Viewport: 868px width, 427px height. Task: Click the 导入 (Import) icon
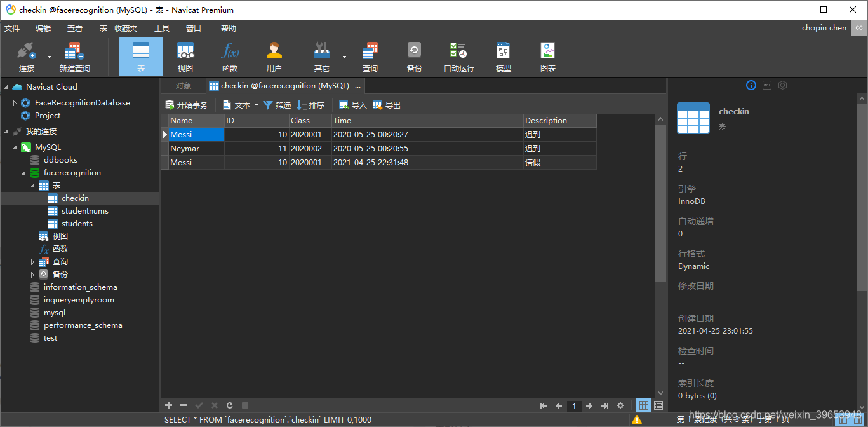353,104
